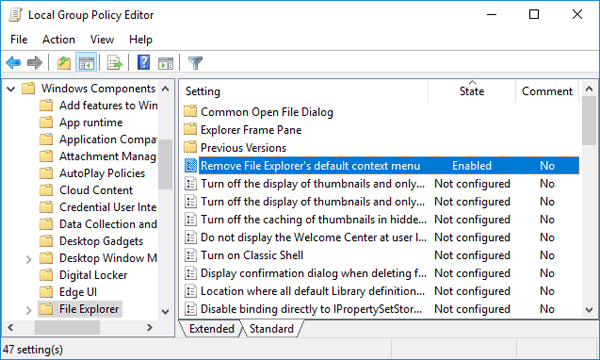
Task: Open Help via the question mark icon
Action: tap(143, 62)
